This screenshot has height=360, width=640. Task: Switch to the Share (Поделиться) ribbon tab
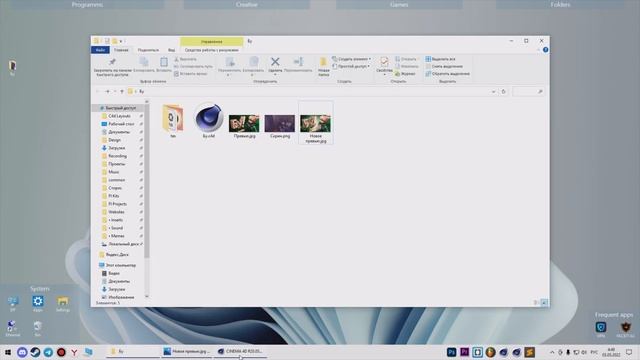pyautogui.click(x=148, y=50)
